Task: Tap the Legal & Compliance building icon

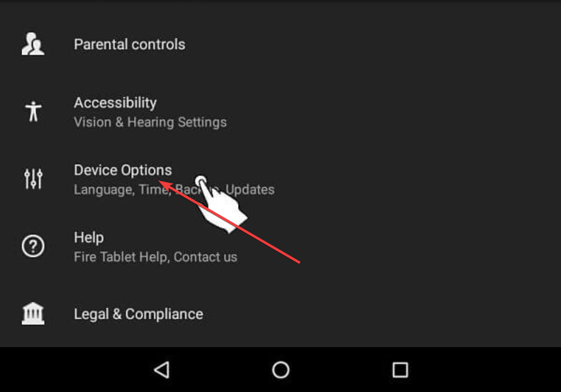Action: click(33, 313)
